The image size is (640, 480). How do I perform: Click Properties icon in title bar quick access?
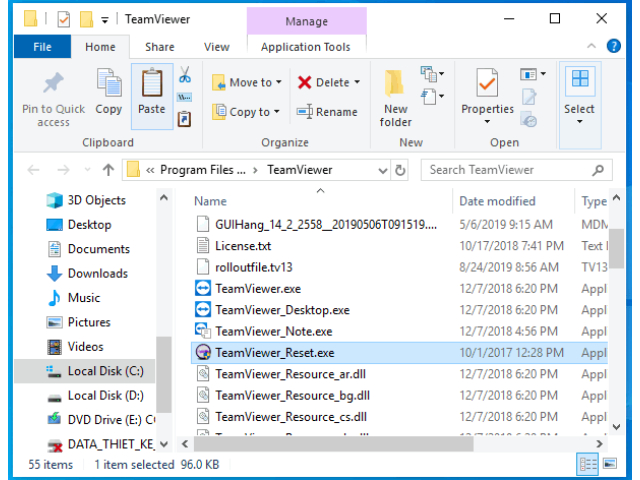64,19
